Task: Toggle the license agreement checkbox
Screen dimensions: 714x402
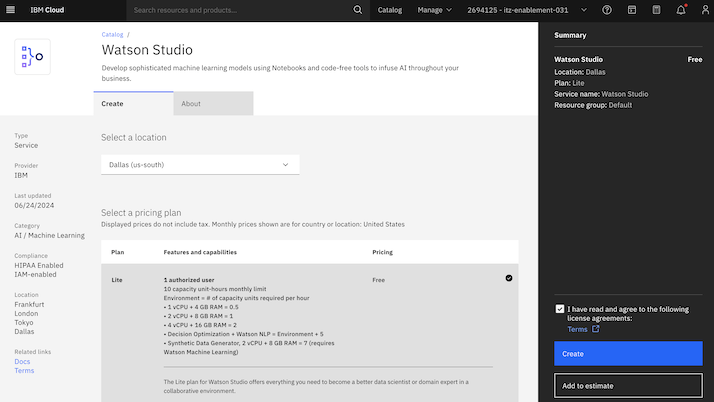Action: point(560,309)
